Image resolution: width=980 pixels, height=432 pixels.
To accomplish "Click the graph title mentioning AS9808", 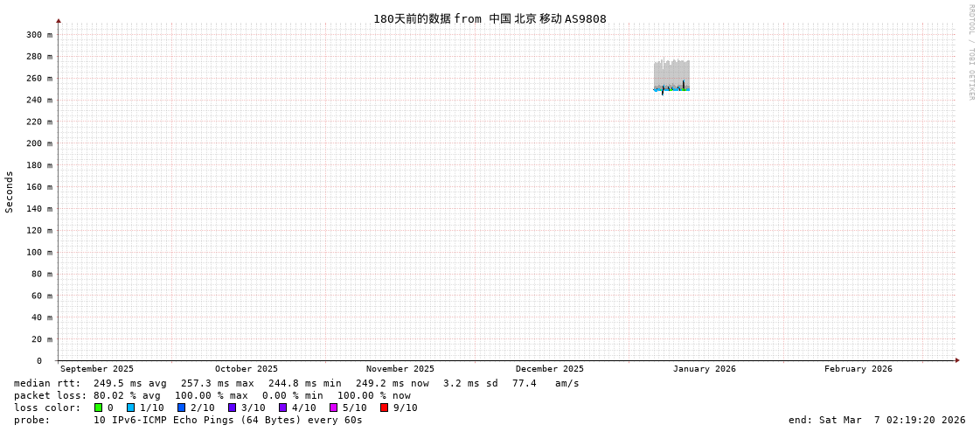I will pos(490,19).
